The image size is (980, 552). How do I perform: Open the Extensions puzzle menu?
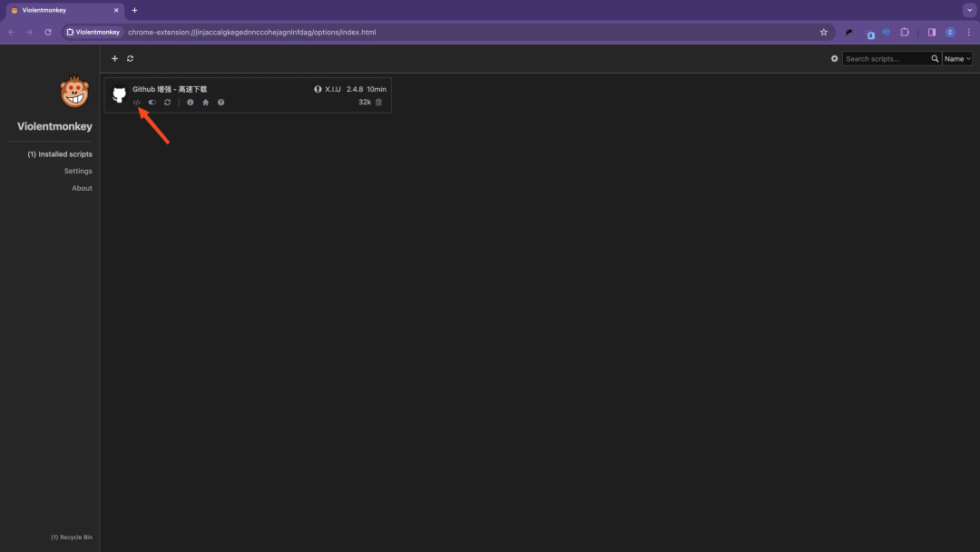(x=905, y=33)
